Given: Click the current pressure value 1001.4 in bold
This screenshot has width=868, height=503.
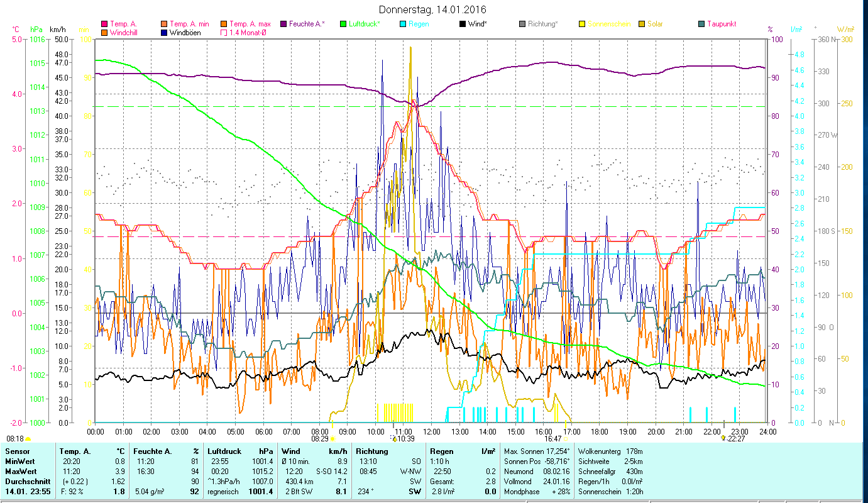Looking at the screenshot, I should click(261, 491).
